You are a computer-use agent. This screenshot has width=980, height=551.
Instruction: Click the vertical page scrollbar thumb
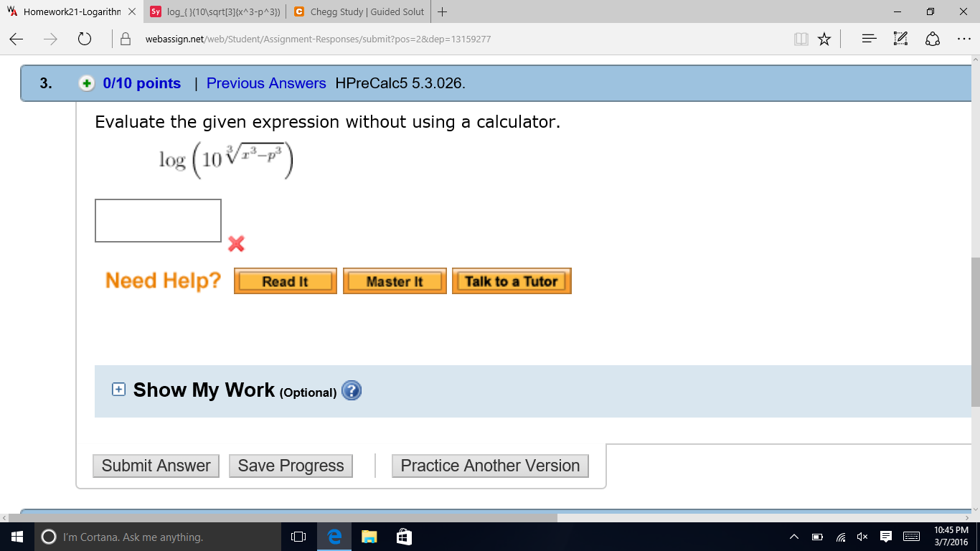(x=975, y=331)
